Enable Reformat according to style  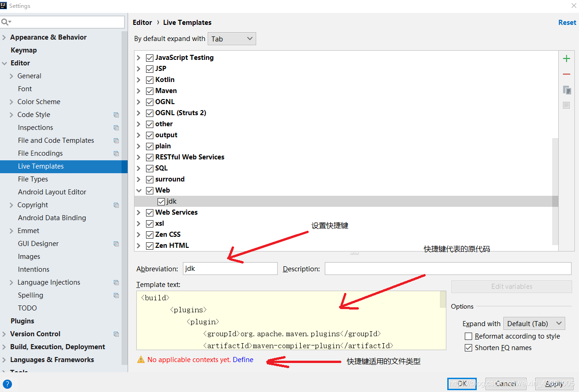468,336
